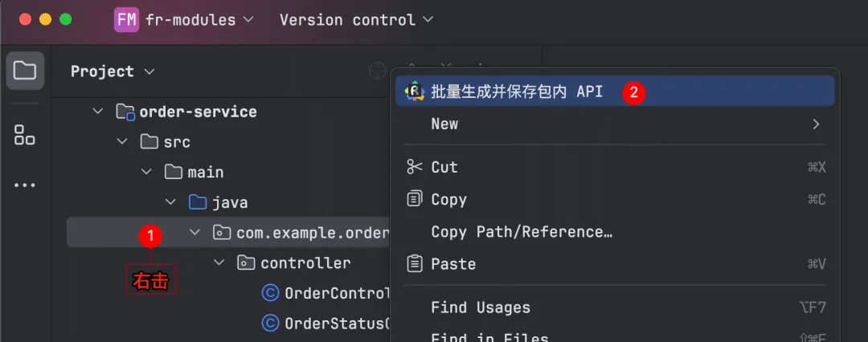Open the fr-modules project dropdown
The width and height of the screenshot is (868, 342).
pyautogui.click(x=199, y=20)
